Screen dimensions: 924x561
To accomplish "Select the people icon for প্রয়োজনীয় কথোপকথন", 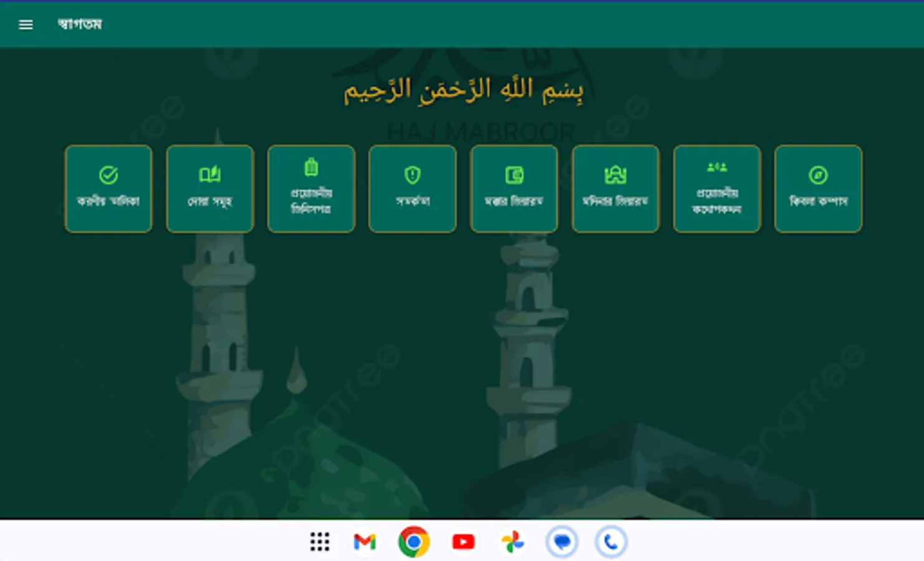I will pyautogui.click(x=716, y=166).
